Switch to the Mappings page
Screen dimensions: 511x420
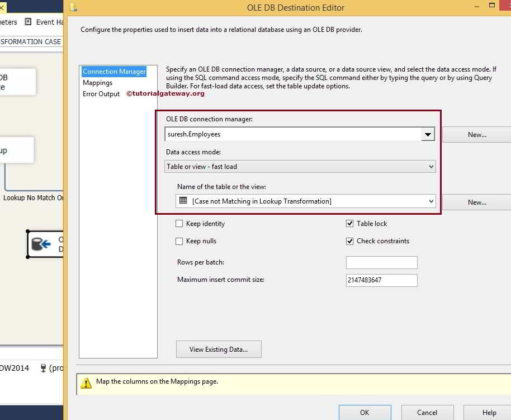[97, 82]
